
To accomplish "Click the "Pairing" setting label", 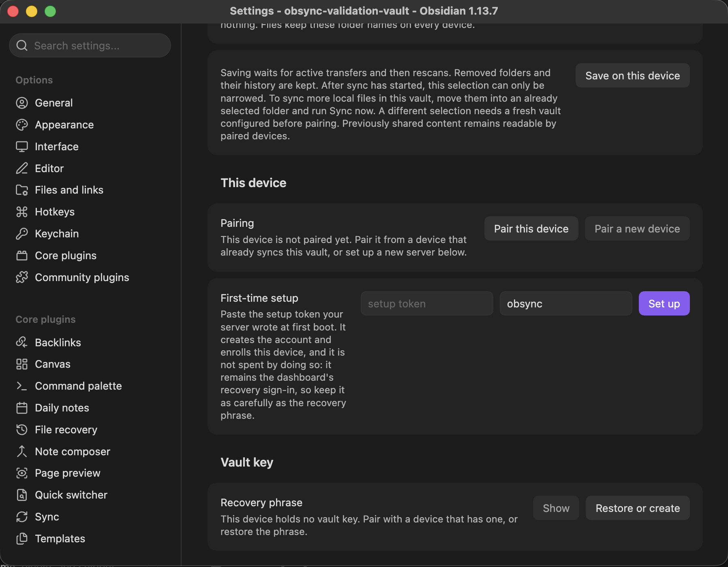I will pos(237,223).
